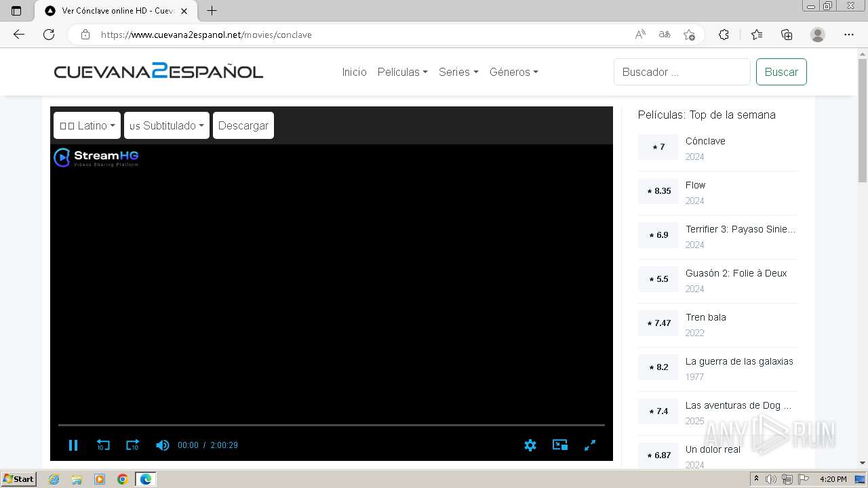
Task: Open the browser profile avatar
Action: coord(818,35)
